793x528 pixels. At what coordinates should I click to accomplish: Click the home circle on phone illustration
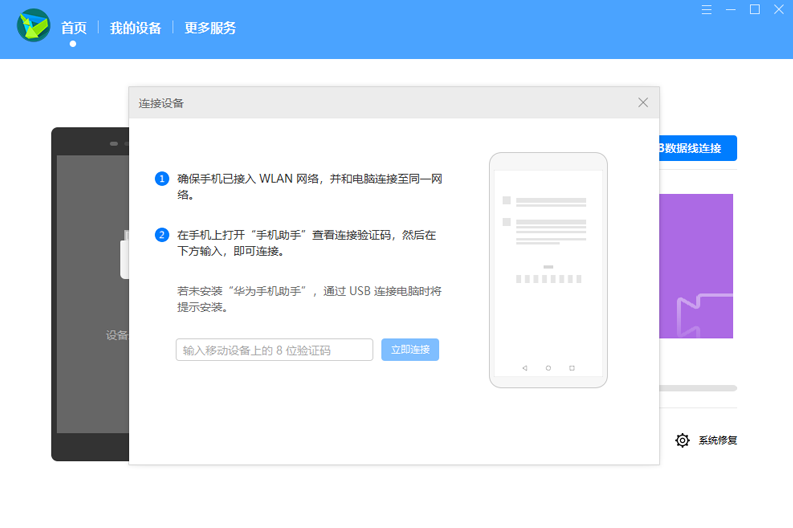548,368
